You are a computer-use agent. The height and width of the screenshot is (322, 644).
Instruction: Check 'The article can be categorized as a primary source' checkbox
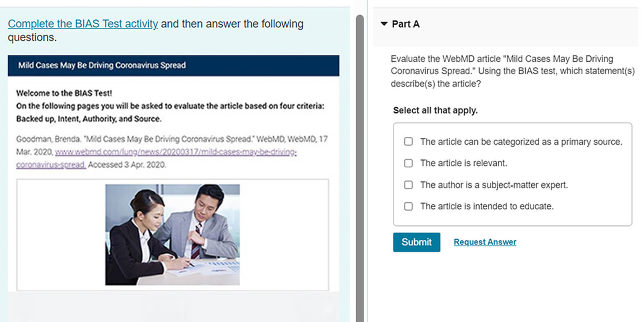click(x=409, y=142)
